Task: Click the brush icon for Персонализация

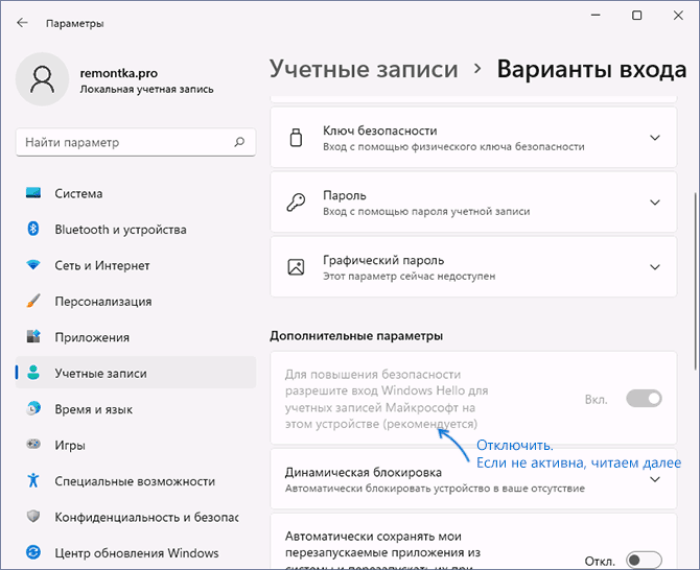Action: [33, 301]
